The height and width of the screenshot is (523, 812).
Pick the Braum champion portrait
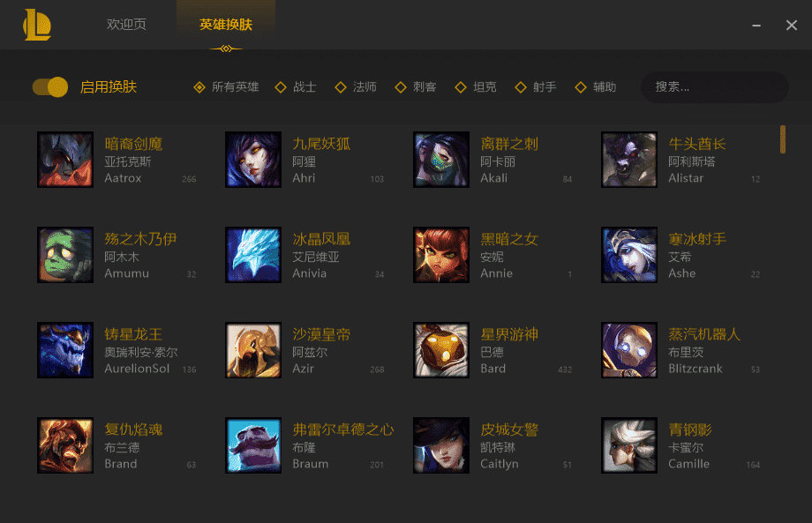[253, 445]
